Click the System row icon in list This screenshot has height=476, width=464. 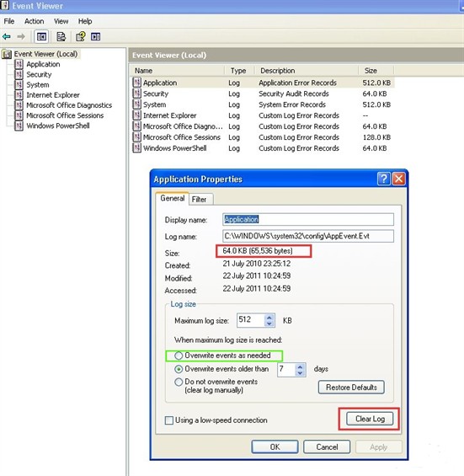(137, 104)
